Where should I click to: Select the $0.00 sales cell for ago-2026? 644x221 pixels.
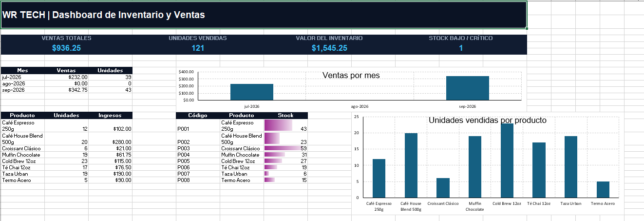66,83
